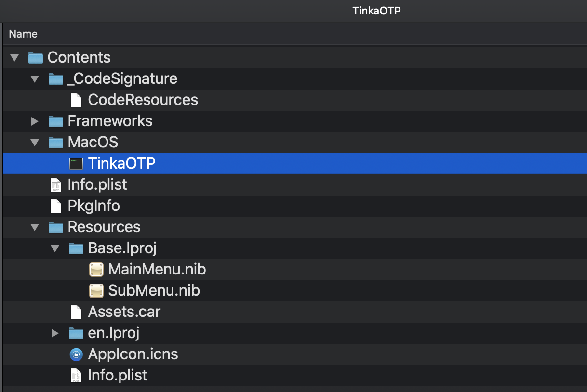This screenshot has width=587, height=392.
Task: Click the TinkaOTP window title
Action: [377, 11]
